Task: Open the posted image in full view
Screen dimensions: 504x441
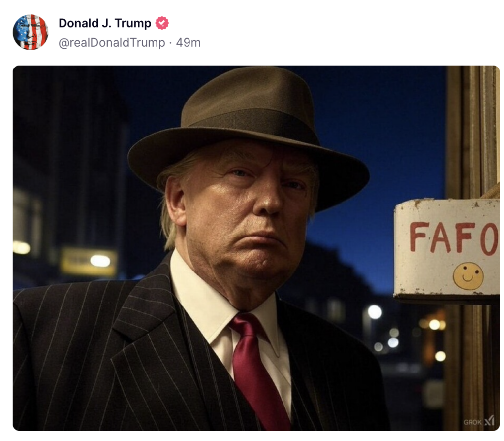Action: pos(256,248)
